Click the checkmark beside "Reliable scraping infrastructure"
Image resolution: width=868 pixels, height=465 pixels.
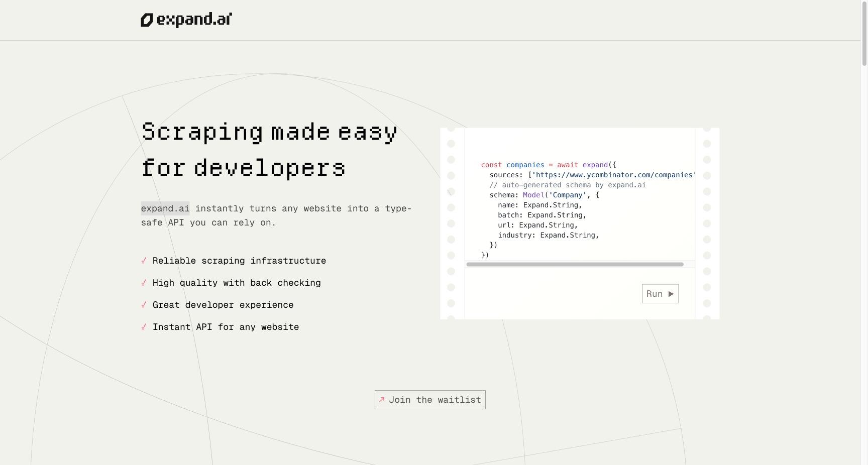click(145, 261)
